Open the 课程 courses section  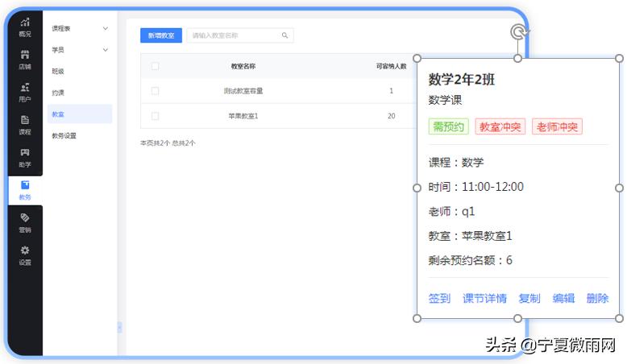click(x=25, y=125)
